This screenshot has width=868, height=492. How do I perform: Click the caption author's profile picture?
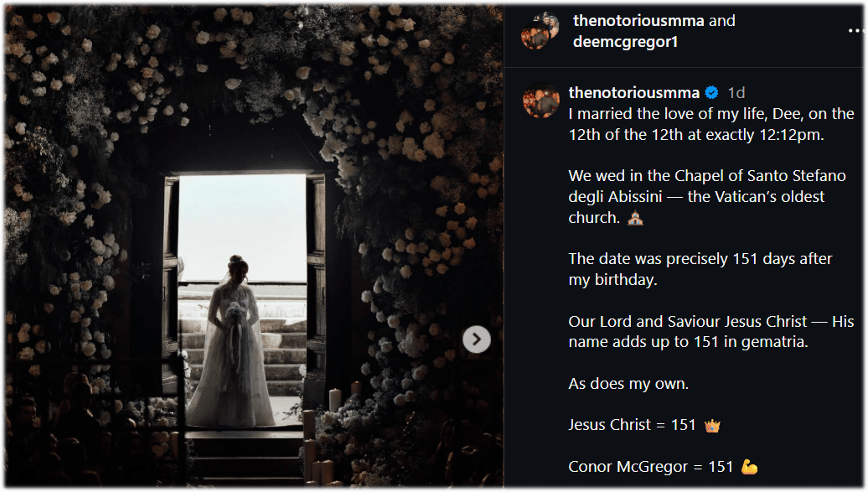click(x=541, y=101)
